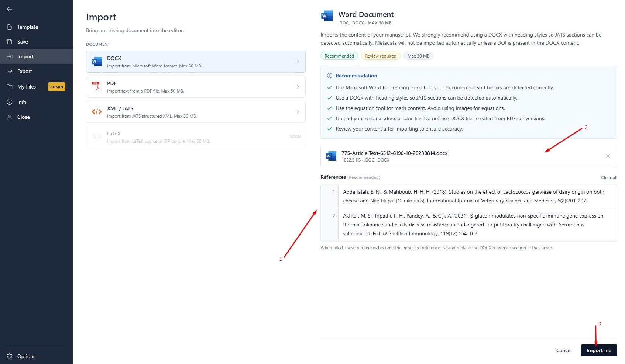Click the My Files folder icon
This screenshot has width=625, height=364.
tap(10, 87)
